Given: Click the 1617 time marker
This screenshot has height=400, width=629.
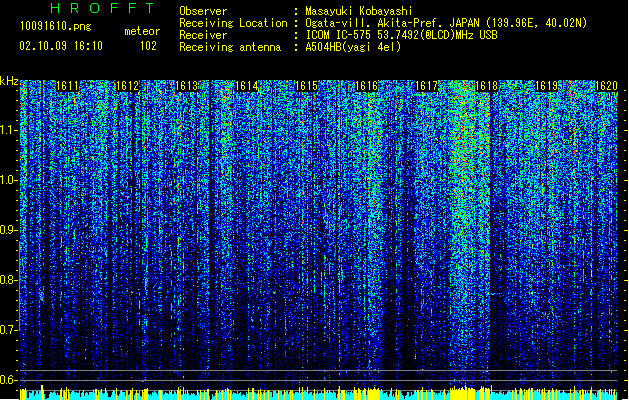Looking at the screenshot, I should tap(426, 86).
